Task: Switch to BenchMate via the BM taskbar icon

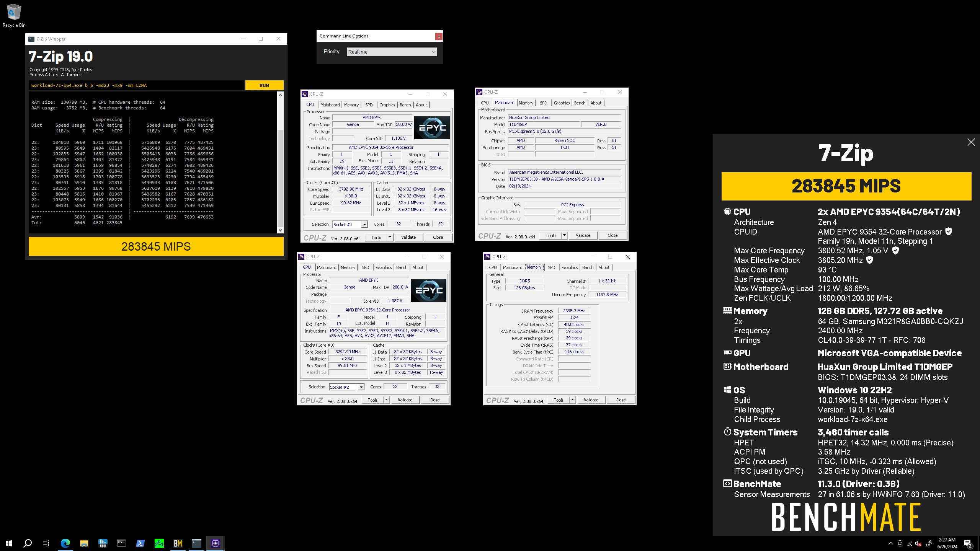Action: [x=178, y=543]
